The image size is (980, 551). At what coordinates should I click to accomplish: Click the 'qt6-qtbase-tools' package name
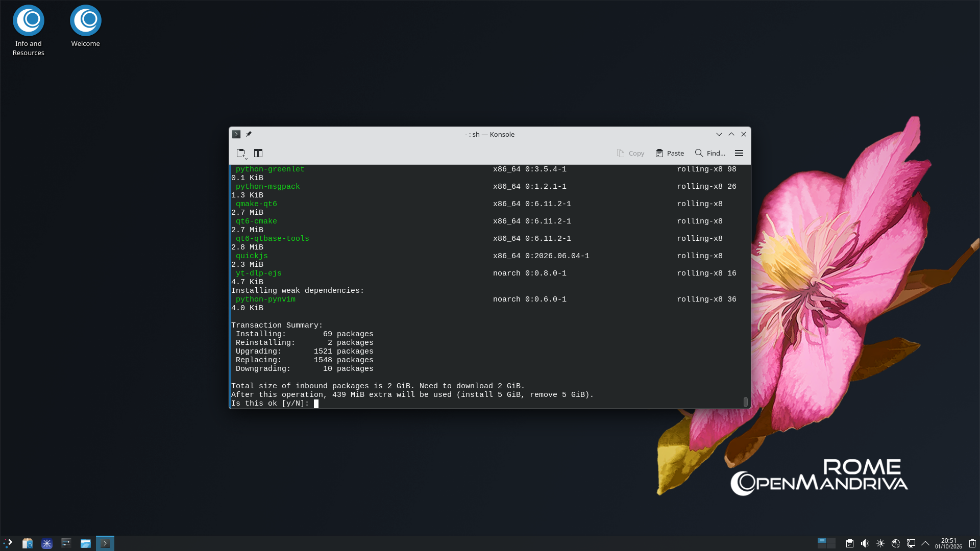coord(273,239)
